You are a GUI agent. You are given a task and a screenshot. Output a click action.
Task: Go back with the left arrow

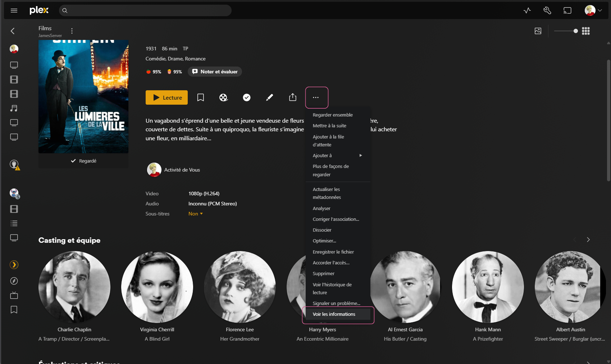point(13,31)
